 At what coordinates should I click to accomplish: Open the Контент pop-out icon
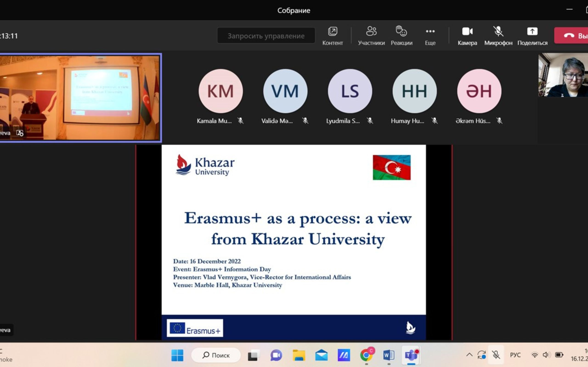click(x=332, y=35)
